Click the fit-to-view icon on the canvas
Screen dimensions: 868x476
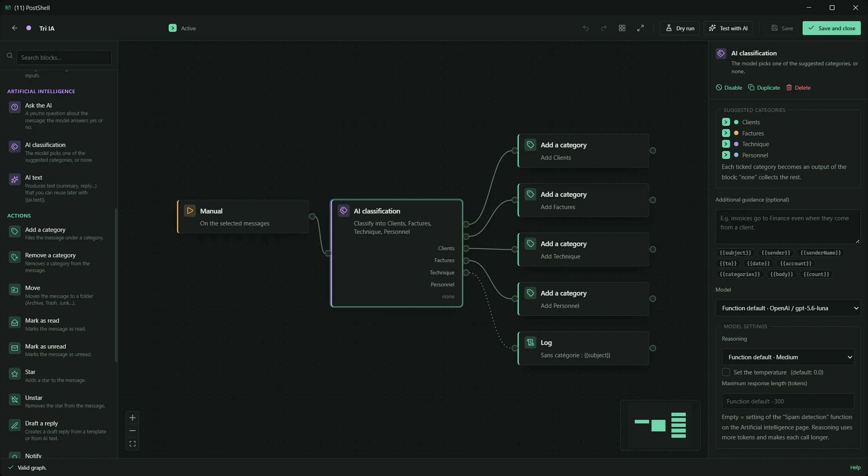133,444
